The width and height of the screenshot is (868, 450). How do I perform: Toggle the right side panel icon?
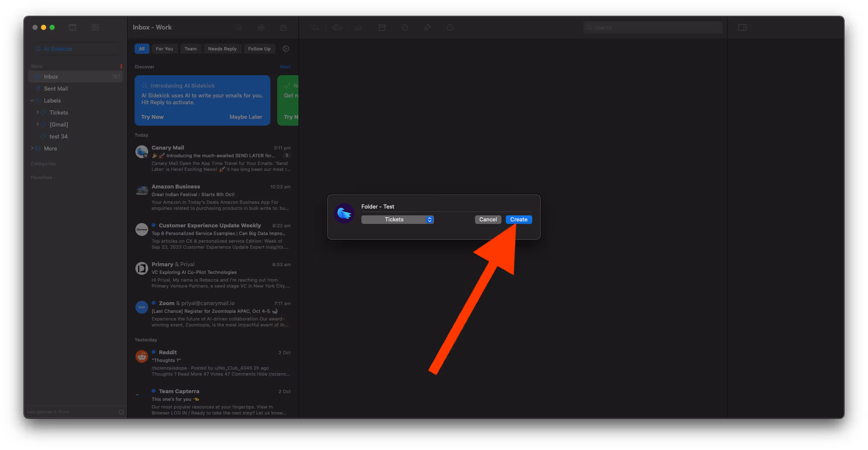point(742,27)
